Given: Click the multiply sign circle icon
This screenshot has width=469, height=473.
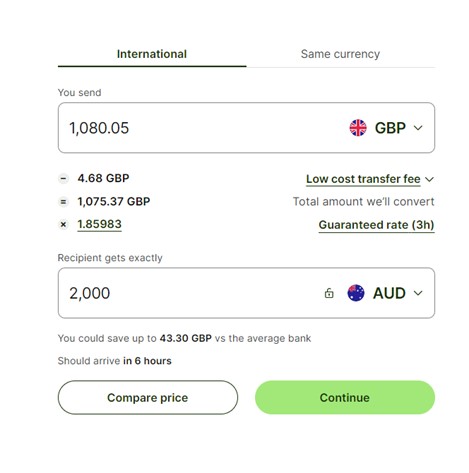Looking at the screenshot, I should tap(63, 225).
